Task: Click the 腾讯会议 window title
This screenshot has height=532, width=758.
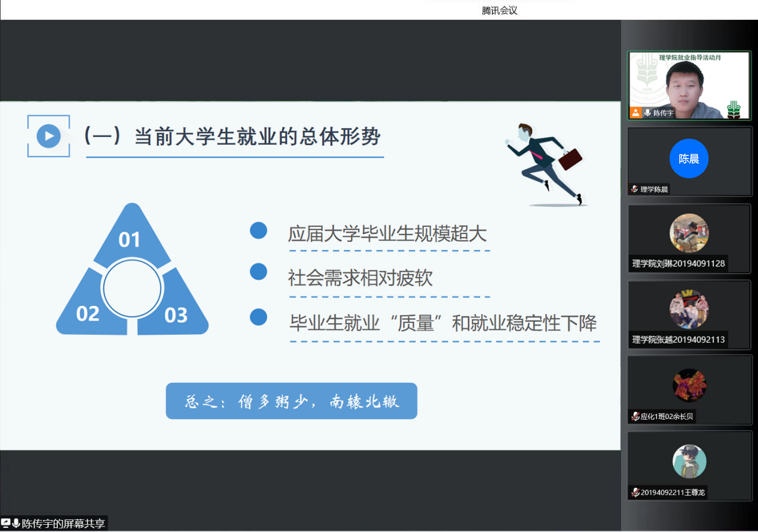Action: pos(499,10)
